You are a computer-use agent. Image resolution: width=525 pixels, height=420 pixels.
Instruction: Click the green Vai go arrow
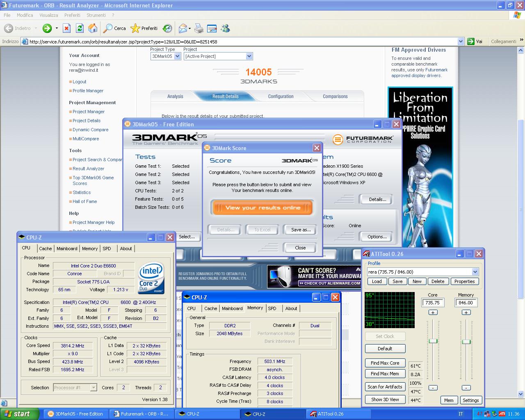[471, 41]
